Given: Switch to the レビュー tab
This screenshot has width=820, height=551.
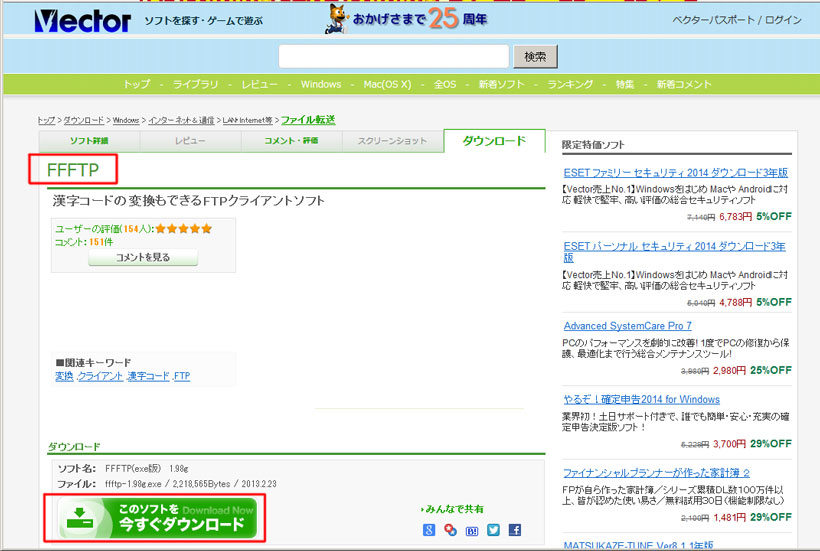Looking at the screenshot, I should (190, 141).
